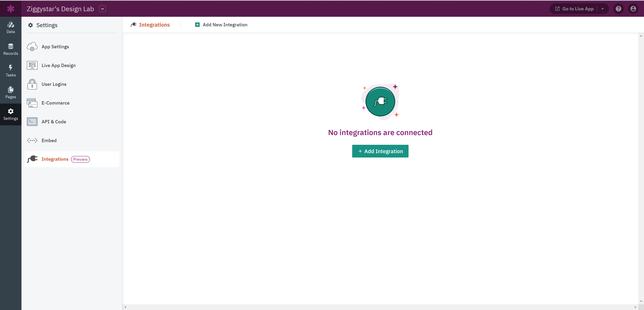Click No integrations are connected text
Viewport: 644px width, 310px height.
click(x=380, y=132)
